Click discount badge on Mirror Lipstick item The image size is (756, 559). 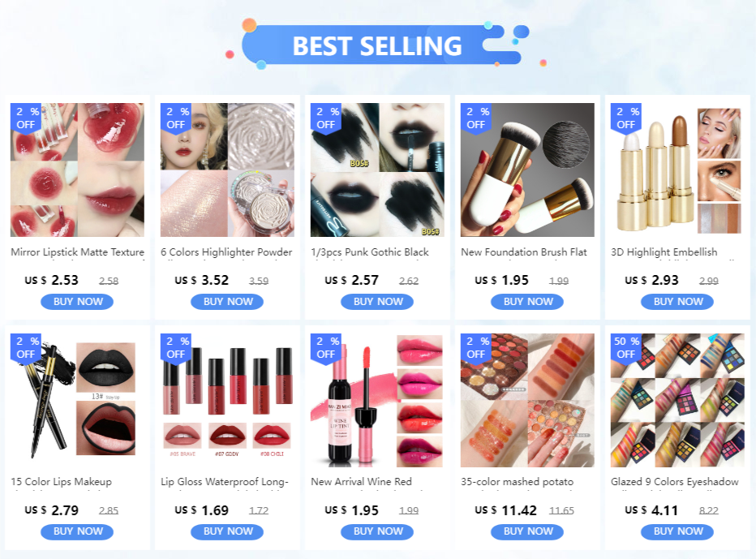click(x=26, y=118)
